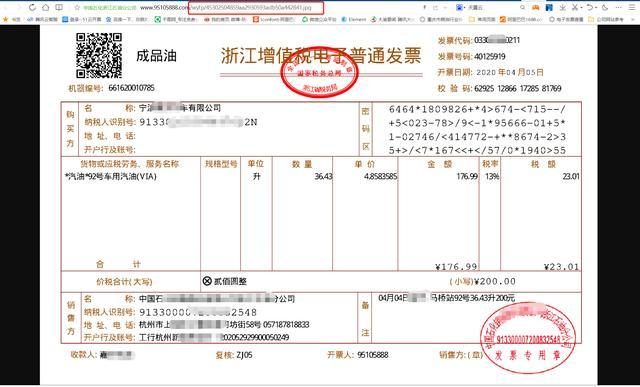
Task: Click the blue save-page toolbar icon
Action: [549, 7]
